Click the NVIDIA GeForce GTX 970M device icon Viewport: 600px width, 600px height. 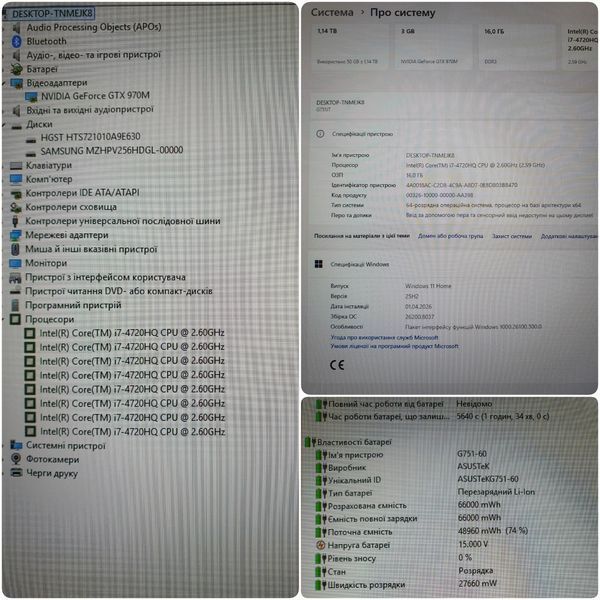click(x=31, y=96)
